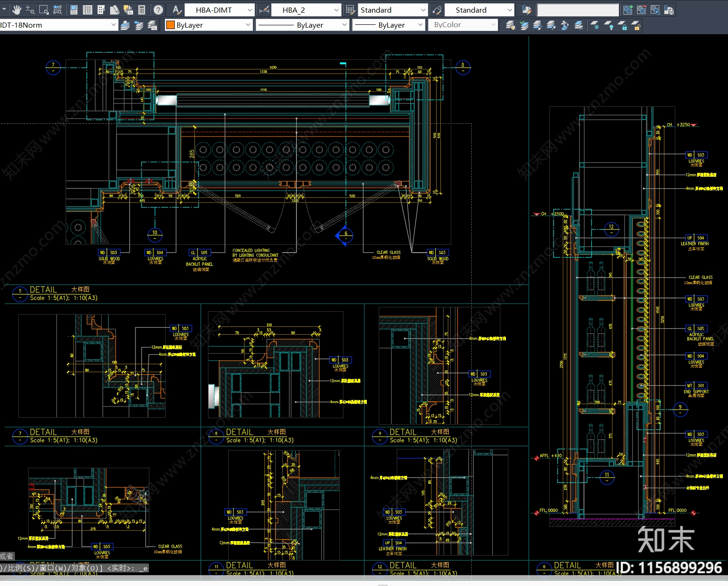Click Discard Reference Changes icon

(x=655, y=10)
